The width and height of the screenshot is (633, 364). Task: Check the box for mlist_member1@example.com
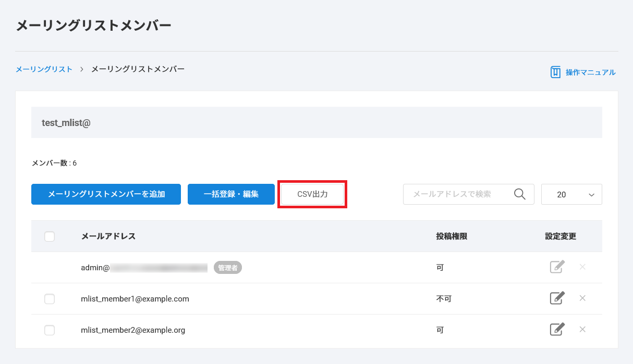(x=50, y=299)
